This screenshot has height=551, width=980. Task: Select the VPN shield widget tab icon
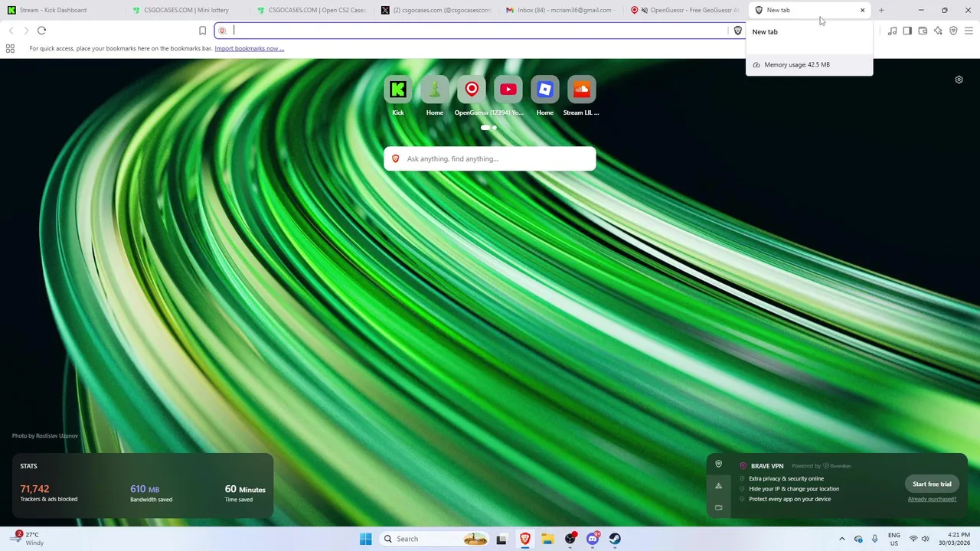(x=718, y=464)
